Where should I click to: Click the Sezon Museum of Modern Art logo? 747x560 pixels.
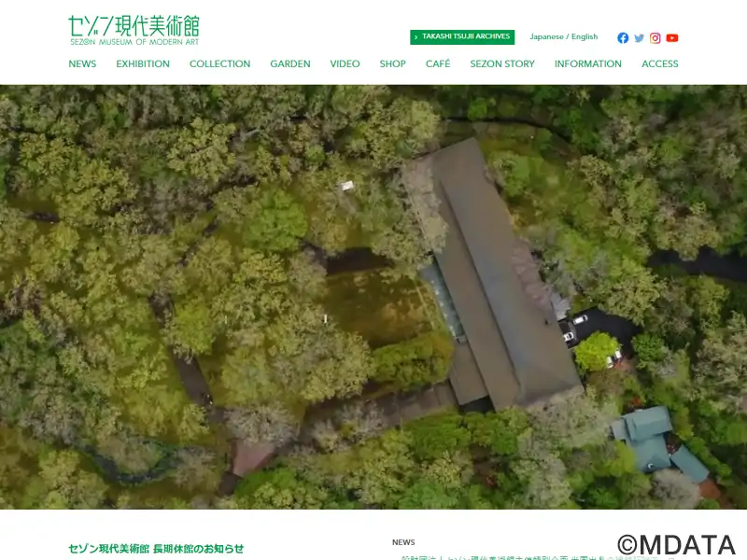pyautogui.click(x=134, y=31)
